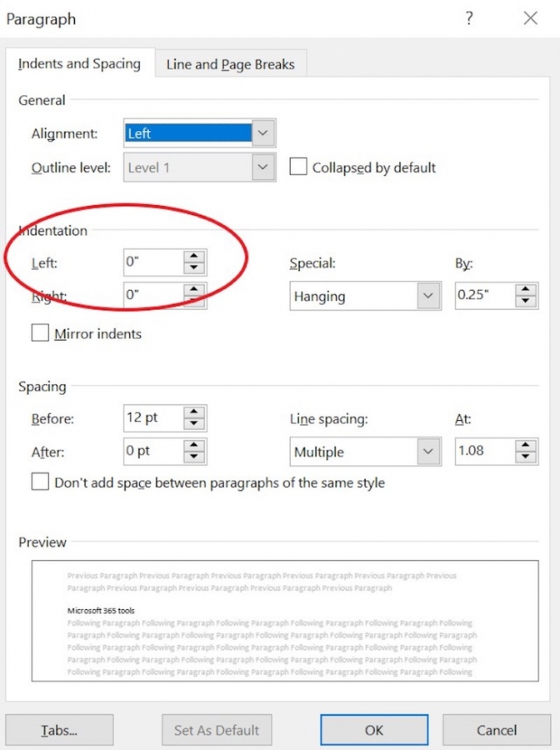Confirm changes with the OK button
The height and width of the screenshot is (750, 560).
(x=373, y=729)
